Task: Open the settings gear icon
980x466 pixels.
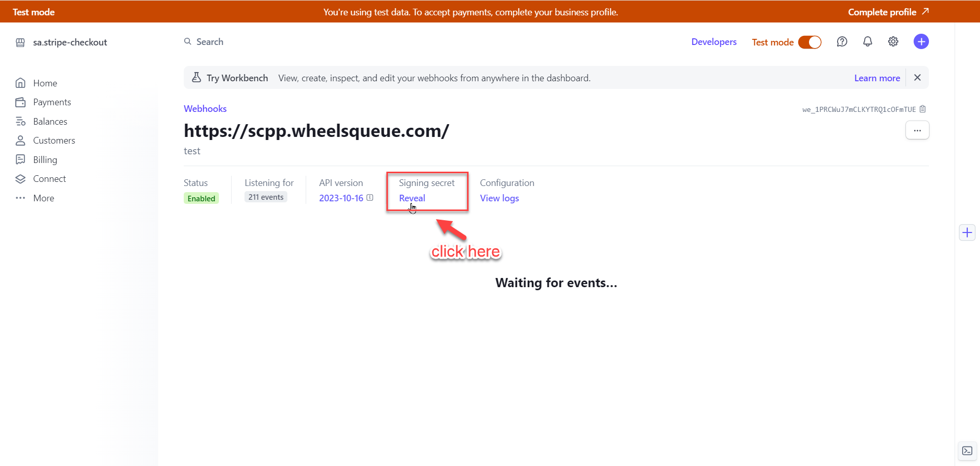Action: click(893, 42)
